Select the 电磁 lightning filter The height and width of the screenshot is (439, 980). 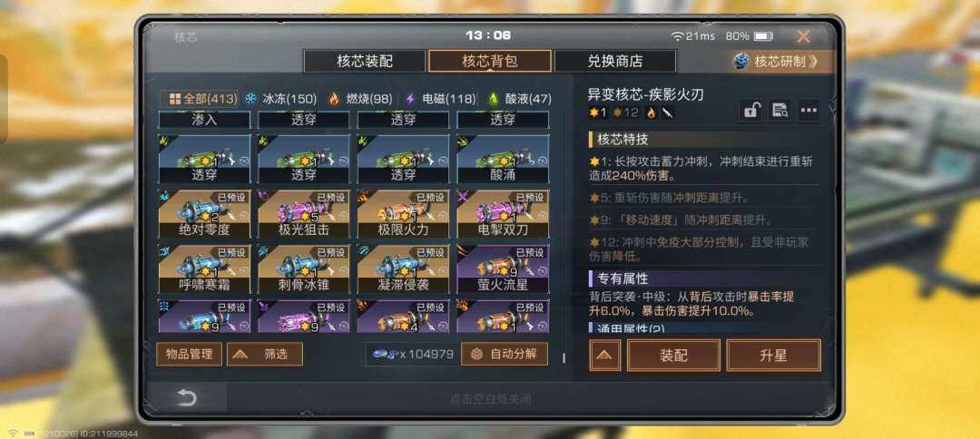click(x=440, y=99)
